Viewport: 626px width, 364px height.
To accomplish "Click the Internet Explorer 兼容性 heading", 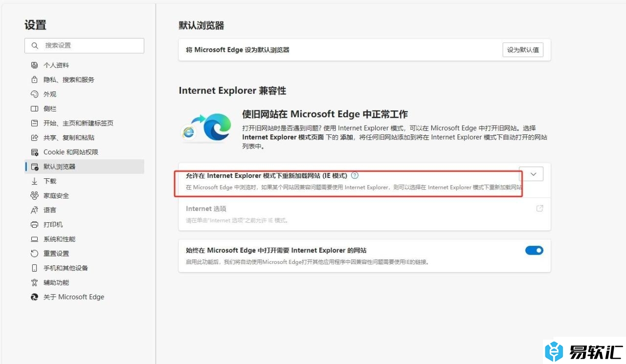I will click(x=232, y=90).
